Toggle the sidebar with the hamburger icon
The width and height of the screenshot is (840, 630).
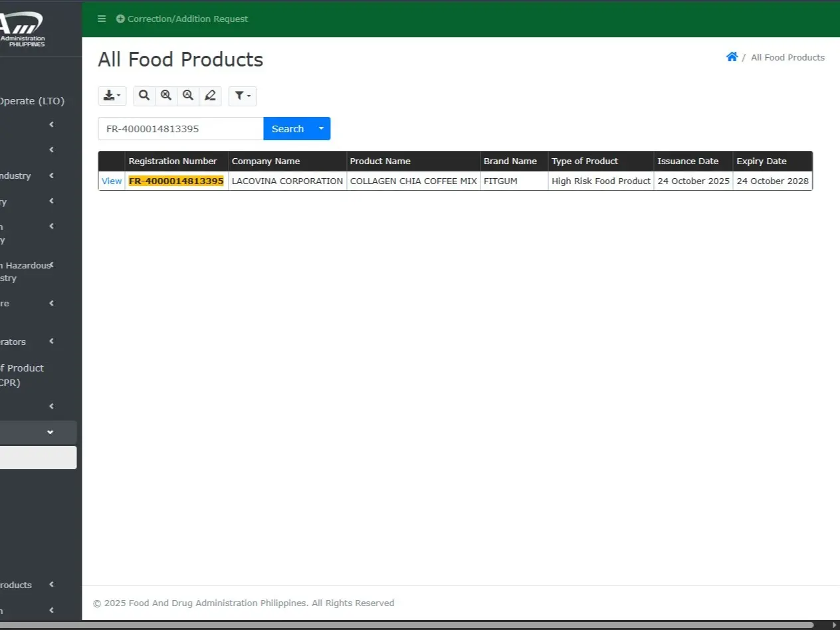point(102,19)
